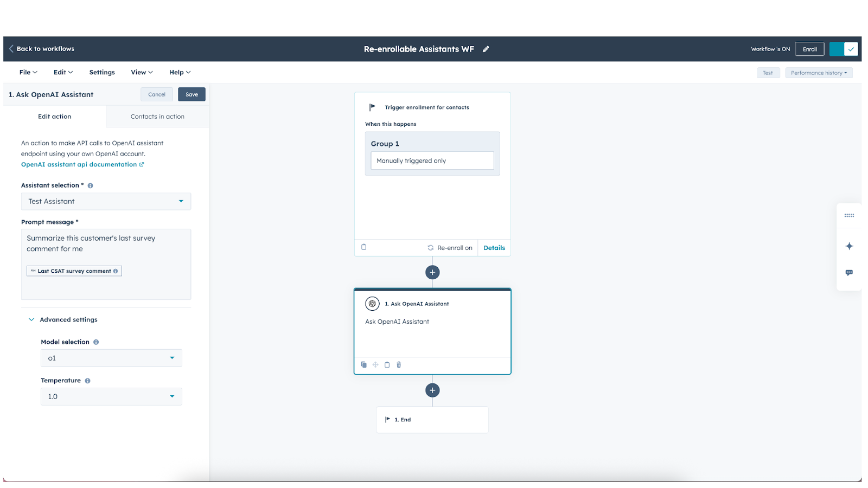This screenshot has height=488, width=868.
Task: Select the Last CSAT survey comment token
Action: coord(74,271)
